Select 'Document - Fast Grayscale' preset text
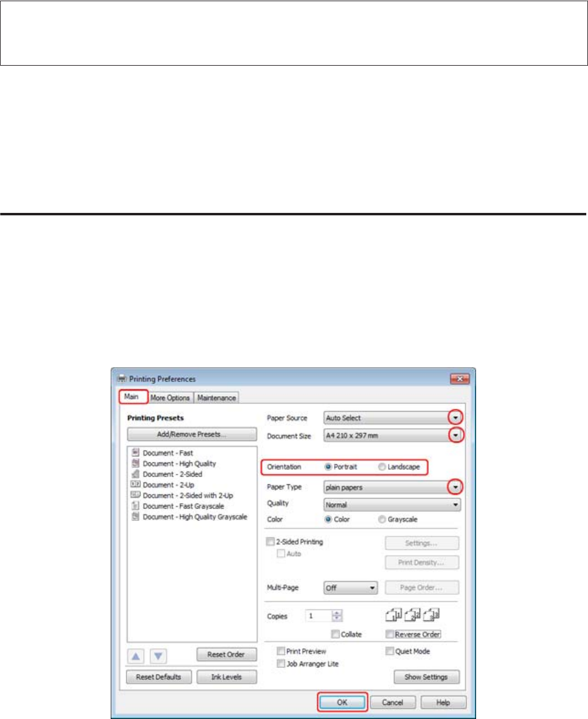Viewport: 588px width, 719px height. click(x=183, y=506)
